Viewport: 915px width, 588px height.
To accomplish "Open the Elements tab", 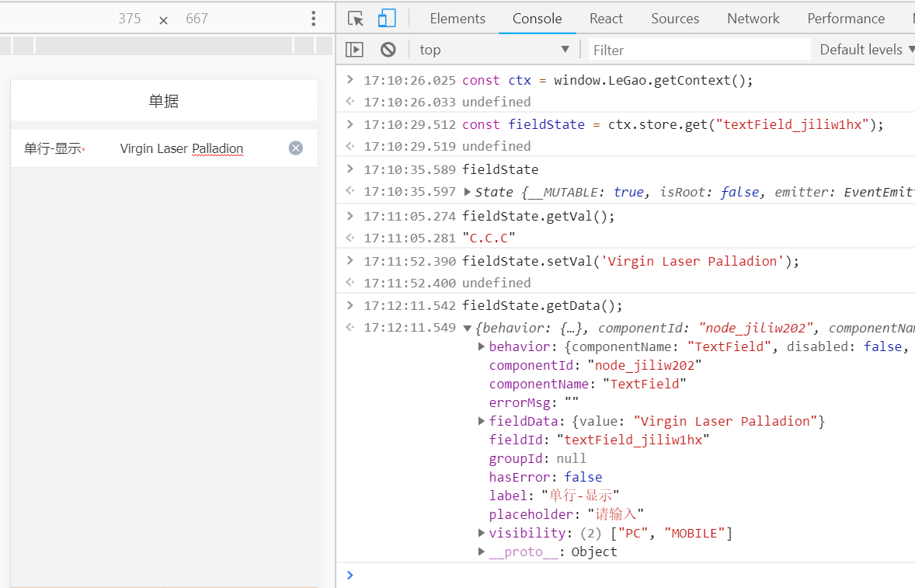I will [x=457, y=19].
